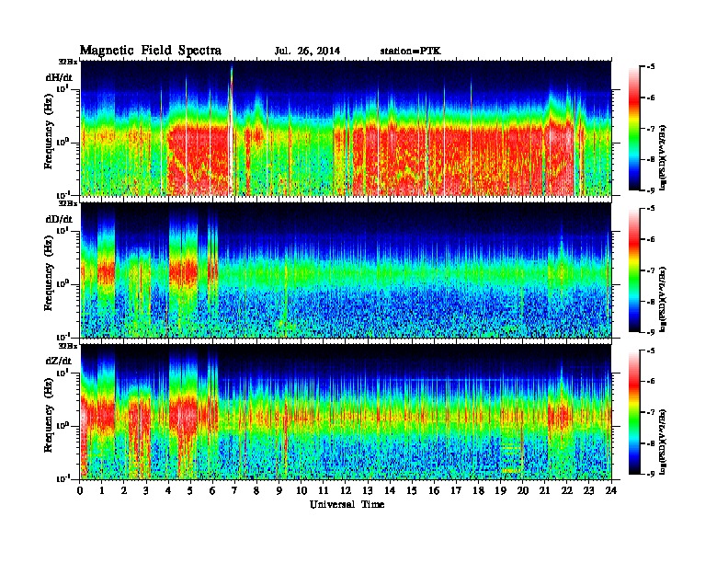Click the "-7" tick on dZ/dt color bar
Image resolution: width=728 pixels, height=563 pixels.
pos(651,412)
